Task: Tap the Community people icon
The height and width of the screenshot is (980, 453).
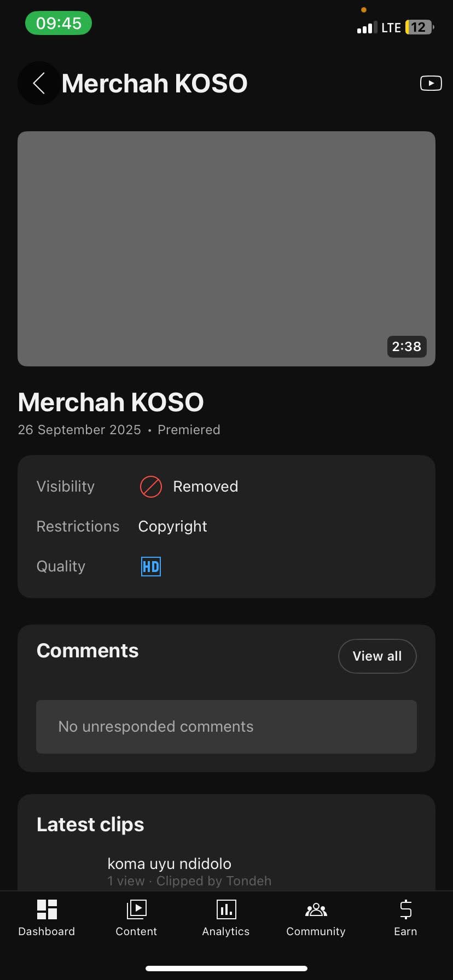Action: point(316,909)
